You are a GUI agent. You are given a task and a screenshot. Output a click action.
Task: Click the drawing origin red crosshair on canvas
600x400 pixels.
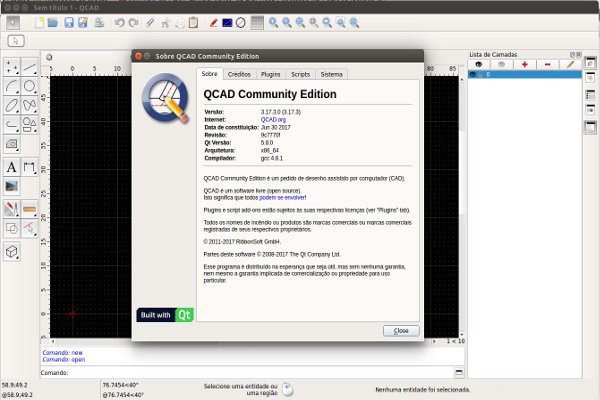pyautogui.click(x=73, y=314)
